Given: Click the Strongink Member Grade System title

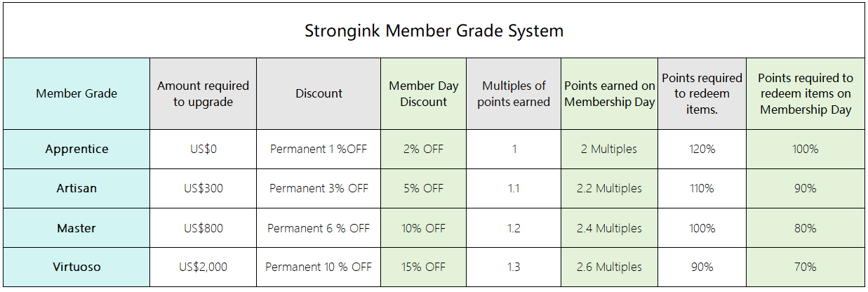Looking at the screenshot, I should (434, 31).
